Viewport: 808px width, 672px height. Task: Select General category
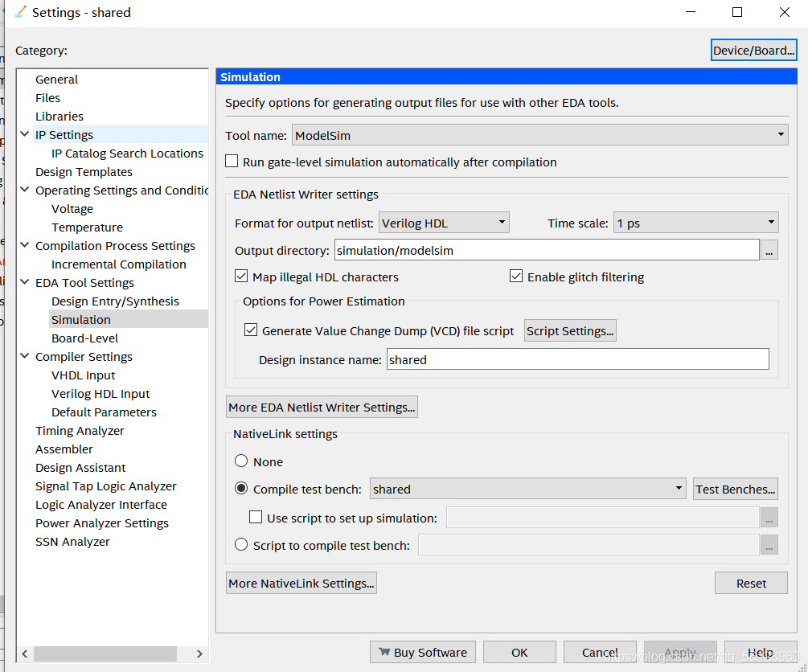pyautogui.click(x=57, y=80)
